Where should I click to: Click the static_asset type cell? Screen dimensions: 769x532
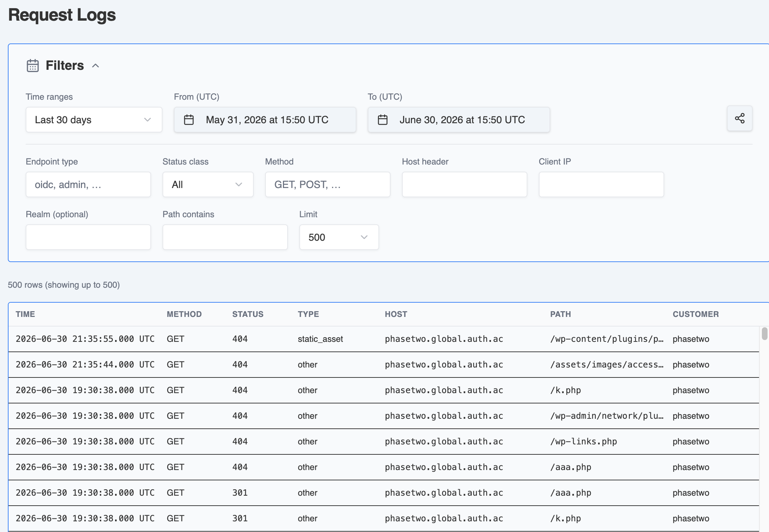pos(320,339)
